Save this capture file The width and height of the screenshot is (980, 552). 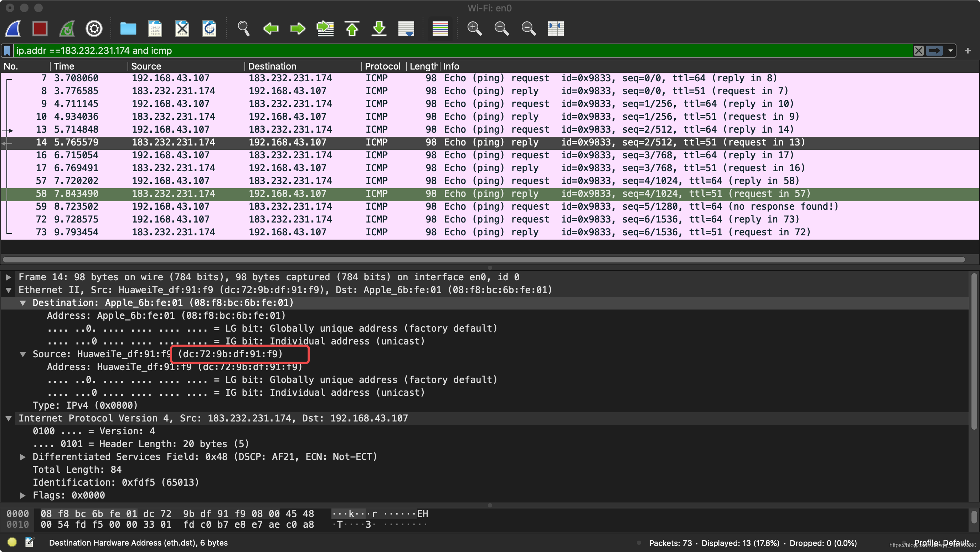pyautogui.click(x=155, y=29)
